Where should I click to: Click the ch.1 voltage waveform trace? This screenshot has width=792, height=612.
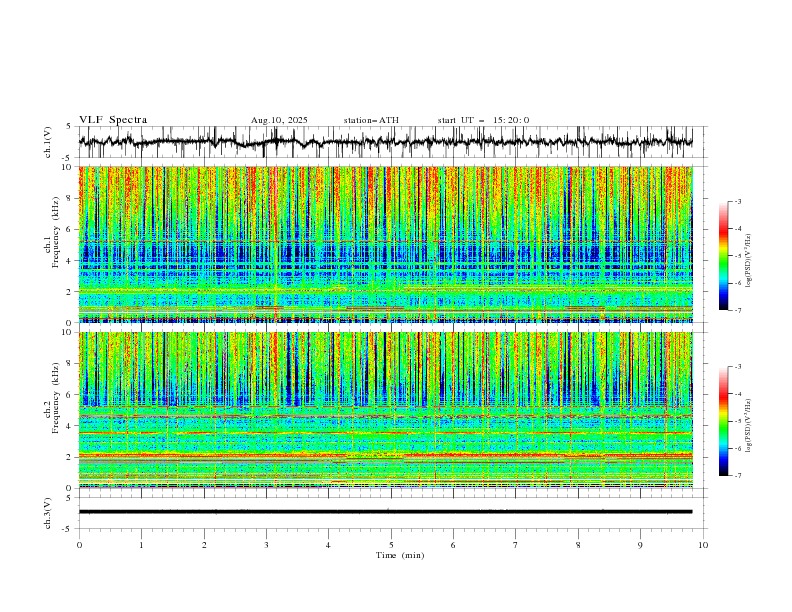point(386,142)
